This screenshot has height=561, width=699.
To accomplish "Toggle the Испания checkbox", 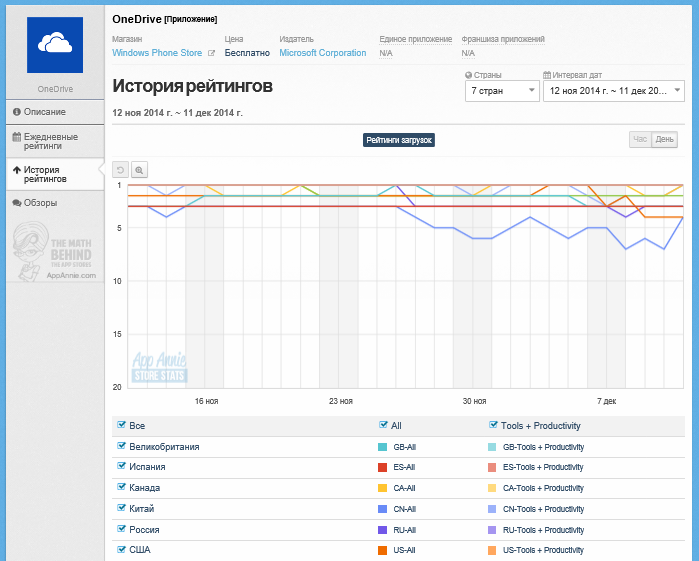I will coord(121,466).
